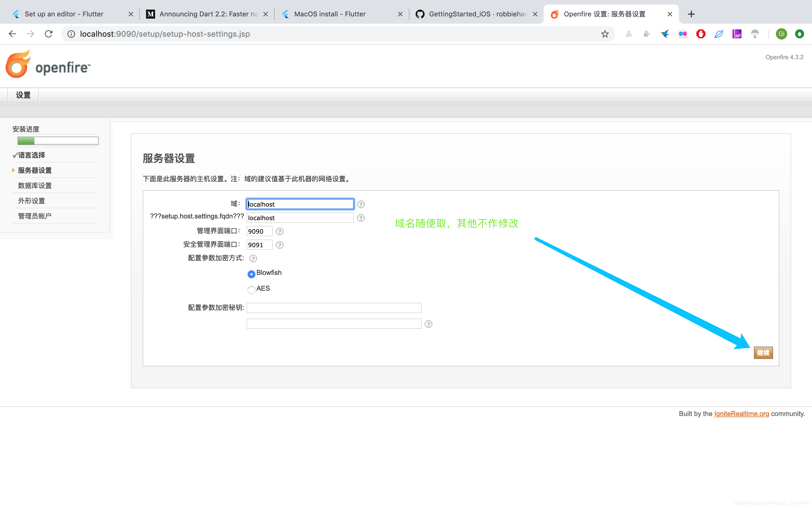Click the browser back arrow
Image resolution: width=812 pixels, height=508 pixels.
click(12, 34)
